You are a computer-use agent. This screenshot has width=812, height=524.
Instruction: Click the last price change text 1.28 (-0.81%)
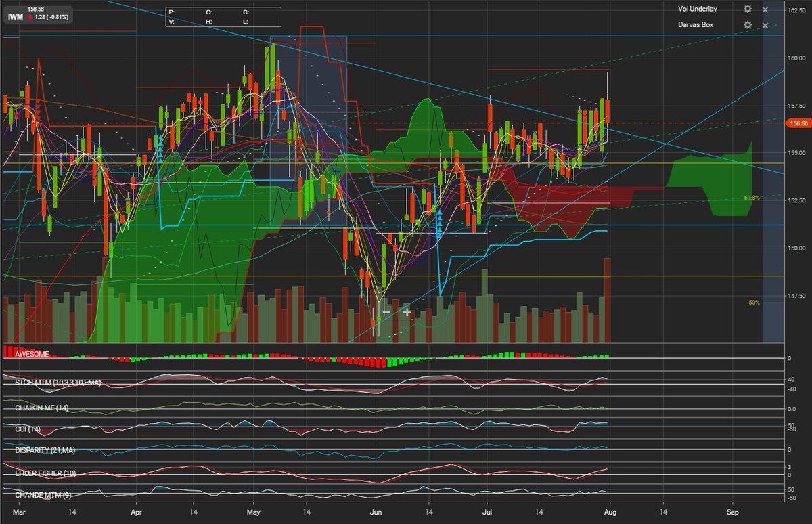(x=52, y=16)
